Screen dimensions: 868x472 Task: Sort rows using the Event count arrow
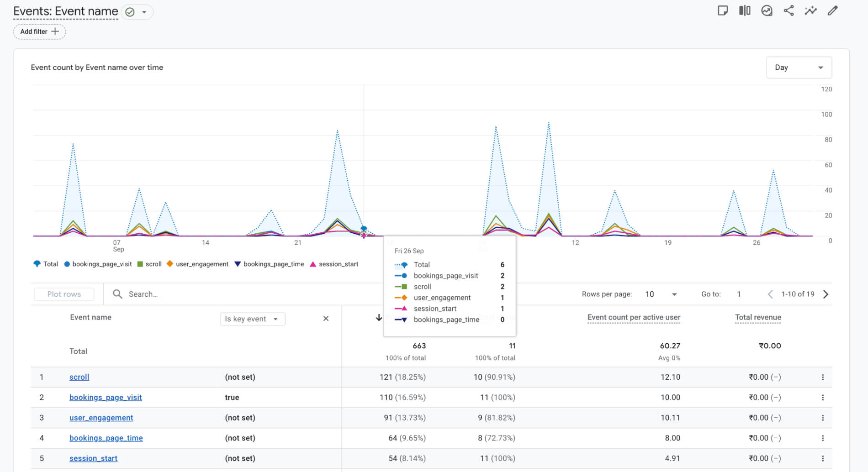[379, 318]
